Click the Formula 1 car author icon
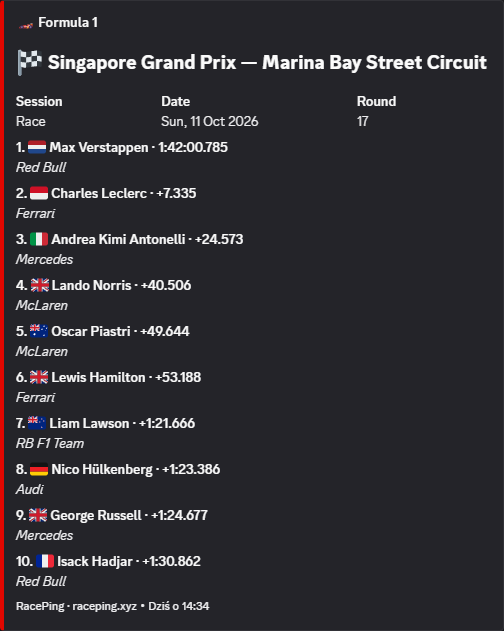 point(26,24)
